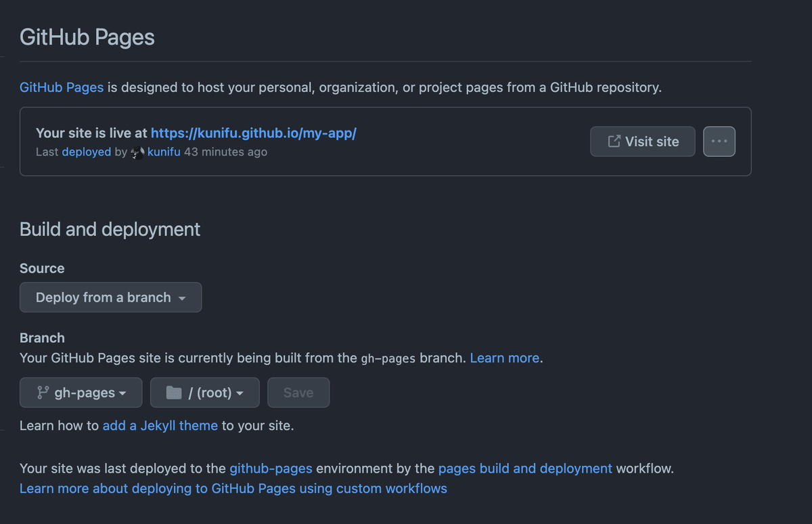
Task: Open the live site URL kunifu.github.io/my-app
Action: (253, 133)
